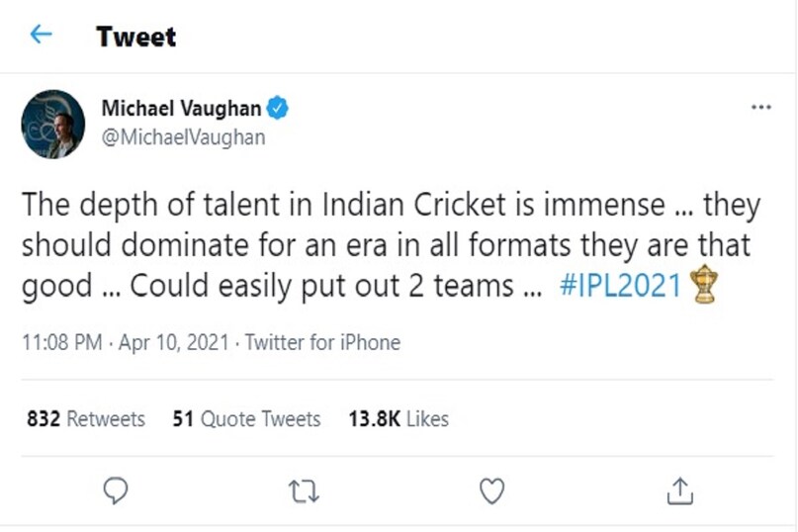Click the Tweet header title

(135, 37)
